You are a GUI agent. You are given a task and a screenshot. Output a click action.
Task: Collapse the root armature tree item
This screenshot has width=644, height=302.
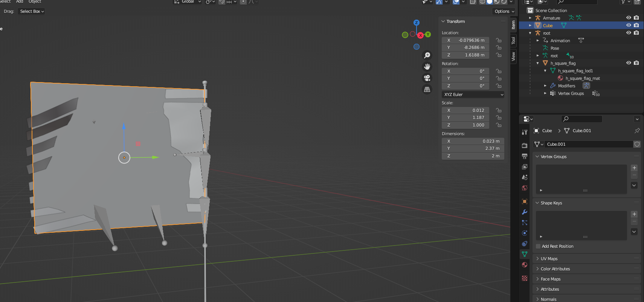[530, 33]
